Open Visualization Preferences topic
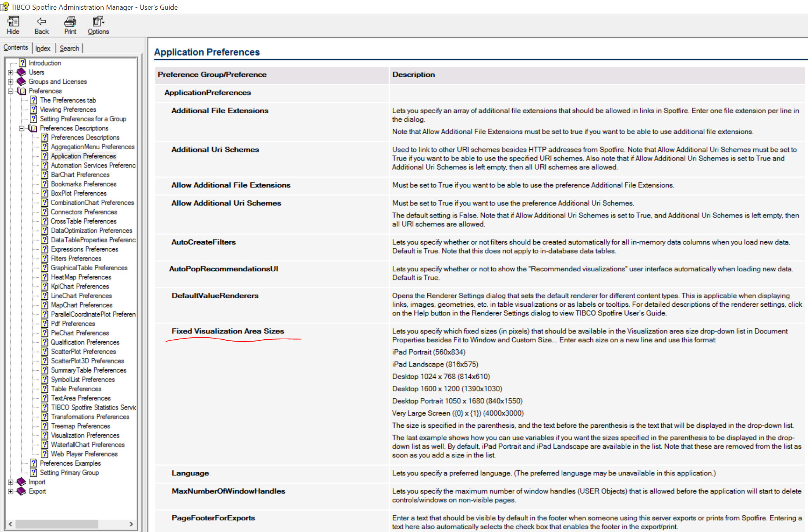 coord(85,435)
